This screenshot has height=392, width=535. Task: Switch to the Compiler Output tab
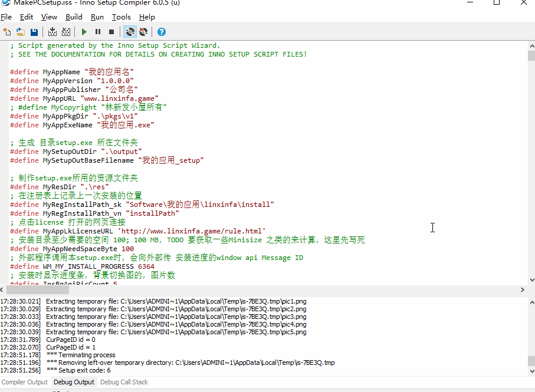point(24,382)
